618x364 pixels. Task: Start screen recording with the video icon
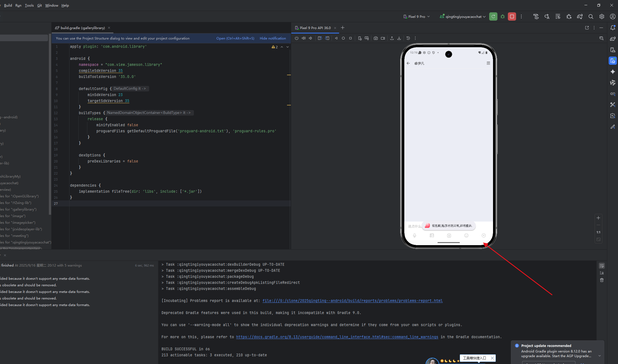pyautogui.click(x=383, y=38)
